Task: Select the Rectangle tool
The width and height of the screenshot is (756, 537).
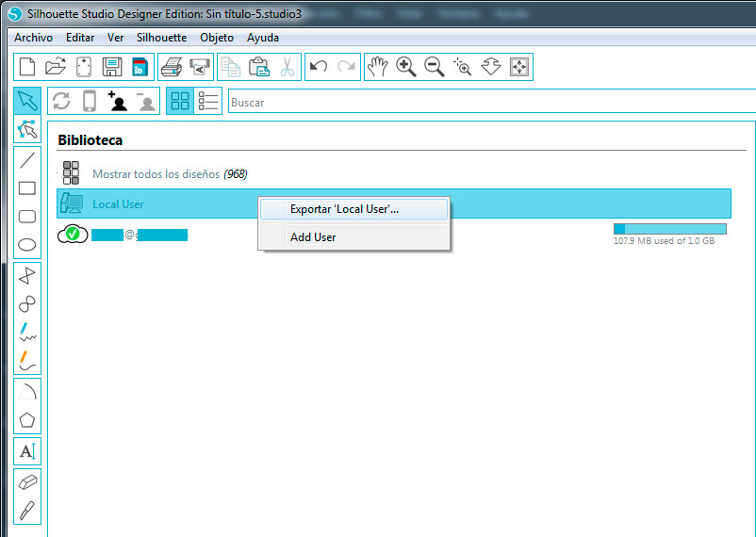Action: click(x=27, y=188)
